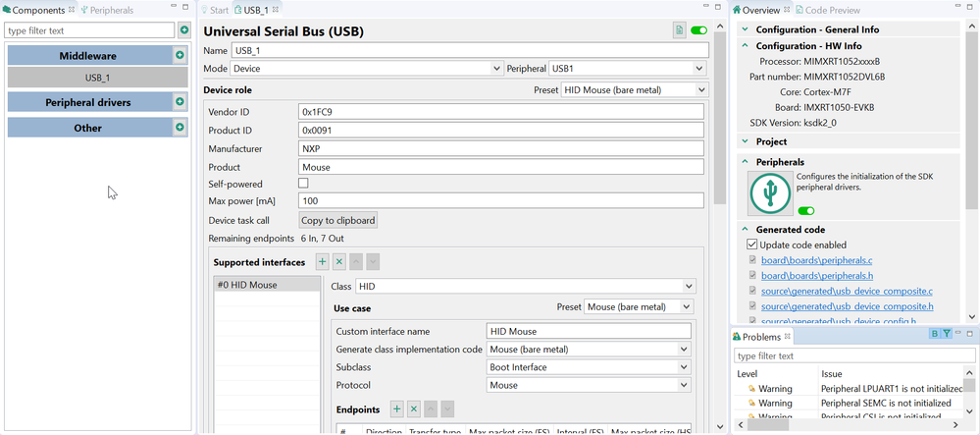Click the Peripherals USB tool icon in Overview
Image resolution: width=980 pixels, height=435 pixels.
(771, 193)
